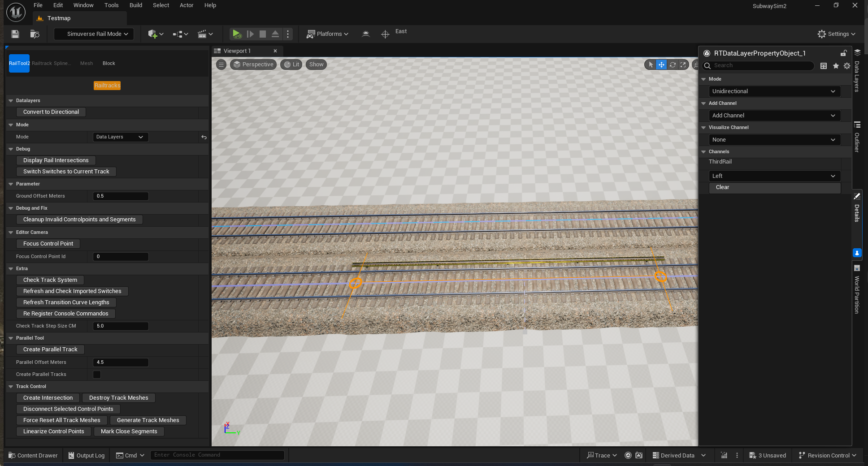Click the Save current level icon
Viewport: 868px width, 466px height.
[15, 34]
